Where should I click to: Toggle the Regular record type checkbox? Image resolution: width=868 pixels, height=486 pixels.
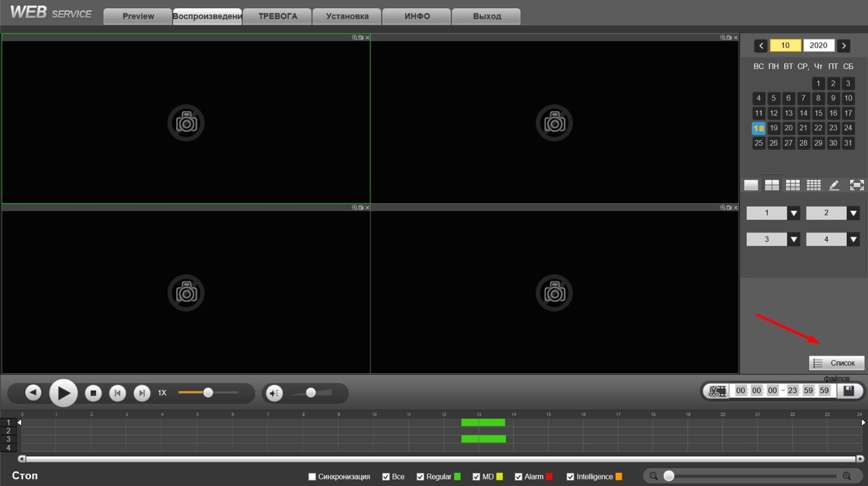pyautogui.click(x=420, y=476)
